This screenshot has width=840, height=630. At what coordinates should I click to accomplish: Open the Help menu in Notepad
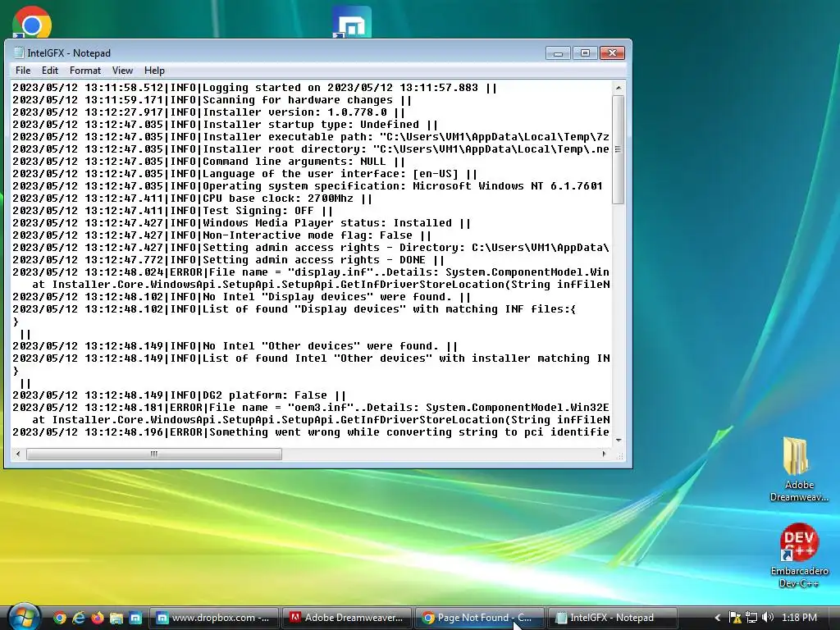[154, 71]
